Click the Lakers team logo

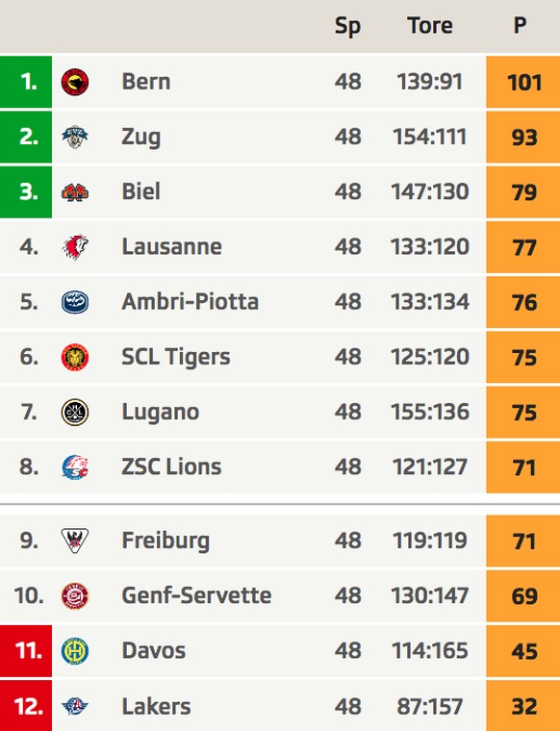(75, 706)
